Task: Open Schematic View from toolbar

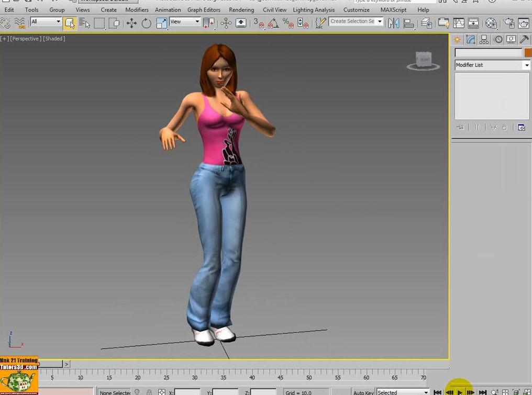Action: (x=473, y=24)
